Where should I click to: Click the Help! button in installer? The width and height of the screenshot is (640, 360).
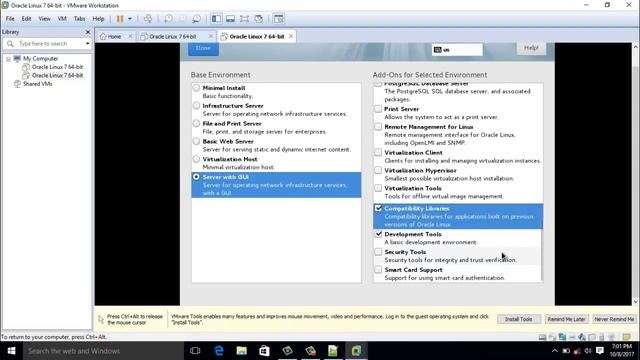(x=531, y=48)
